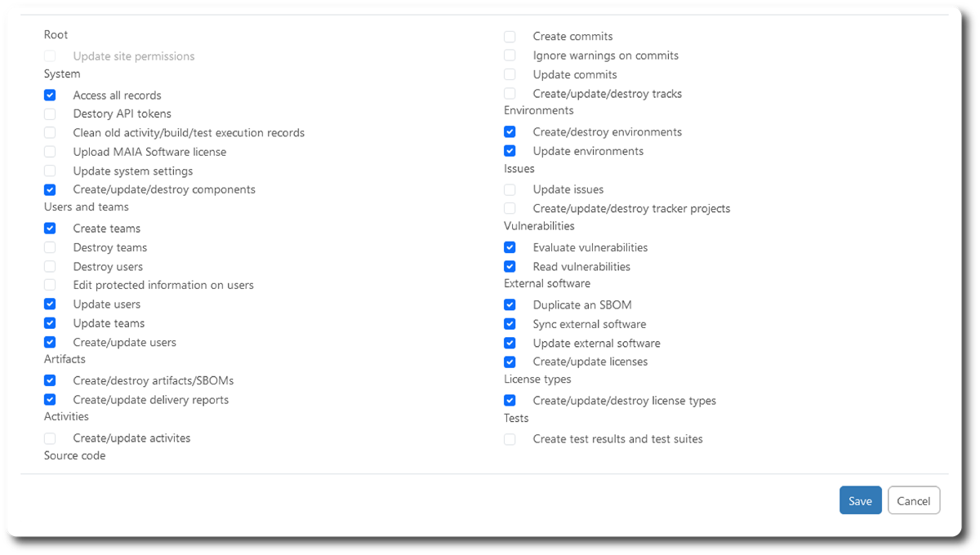Uncheck Create/destroy environments

[x=510, y=132]
